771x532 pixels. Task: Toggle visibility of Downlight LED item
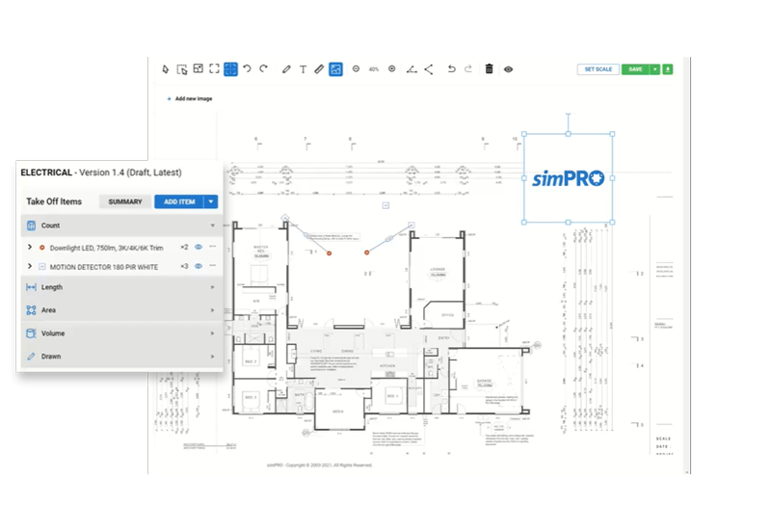pyautogui.click(x=199, y=247)
